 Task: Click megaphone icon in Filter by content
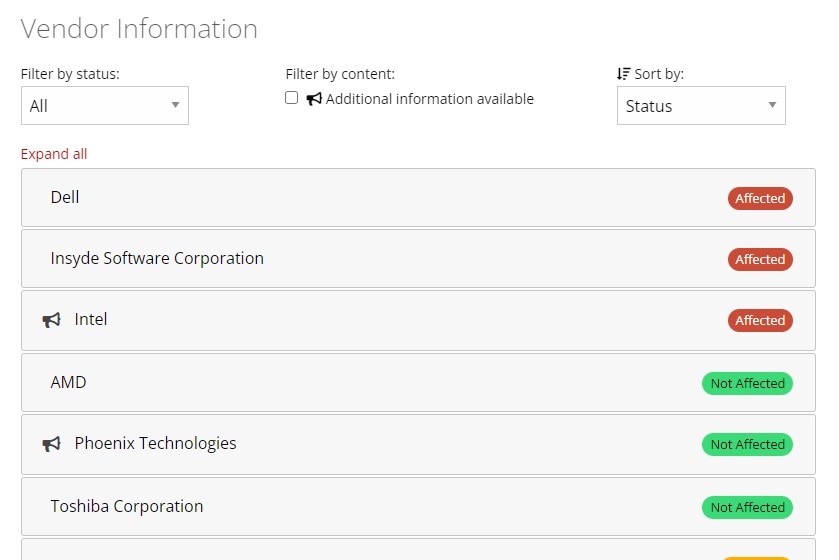point(314,98)
